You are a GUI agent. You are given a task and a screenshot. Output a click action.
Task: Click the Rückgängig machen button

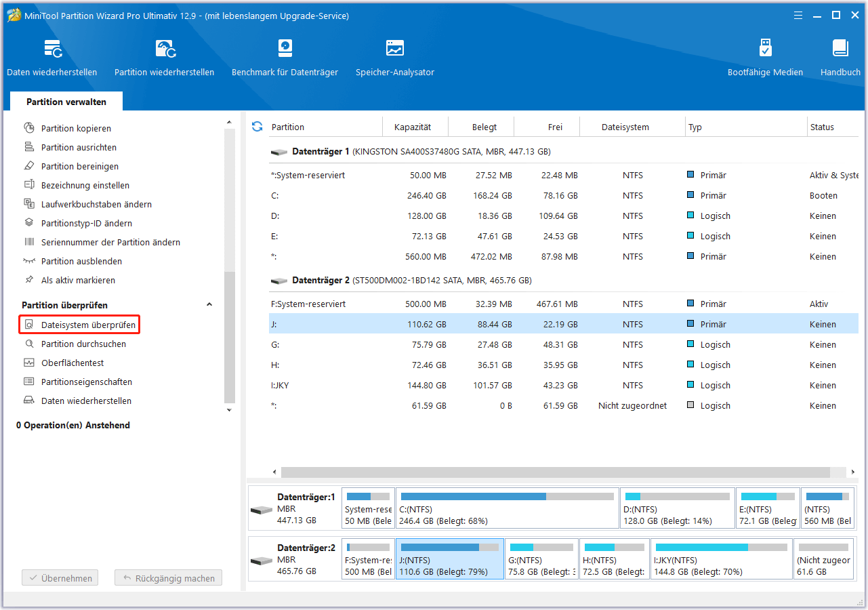[168, 578]
